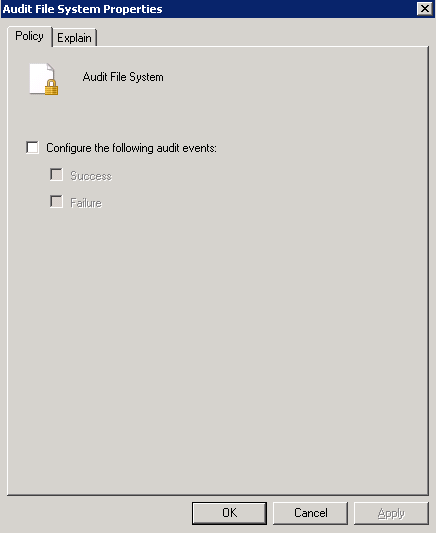Click the 'Configure the following audit events:' label
This screenshot has height=533, width=436.
tap(131, 148)
